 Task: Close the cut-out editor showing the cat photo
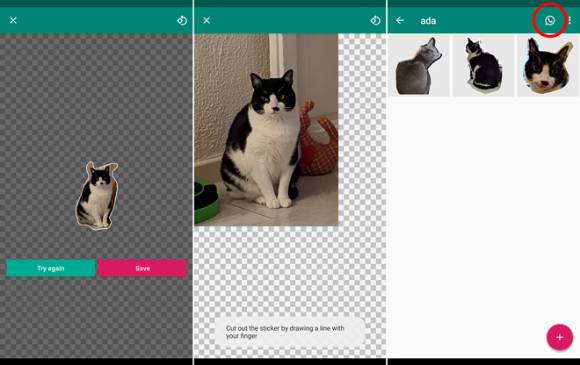[x=206, y=20]
